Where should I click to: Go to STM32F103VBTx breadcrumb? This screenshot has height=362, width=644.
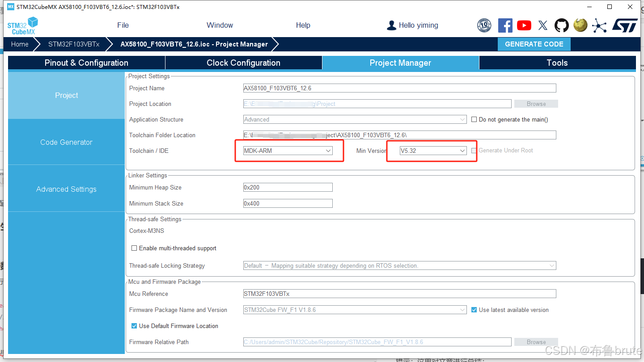pos(74,44)
